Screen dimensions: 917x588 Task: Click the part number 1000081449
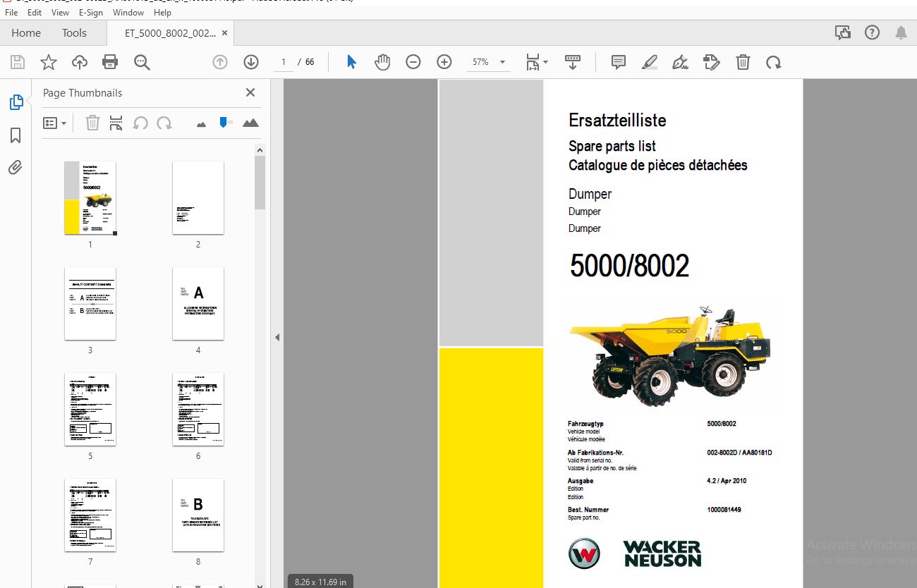[x=724, y=510]
